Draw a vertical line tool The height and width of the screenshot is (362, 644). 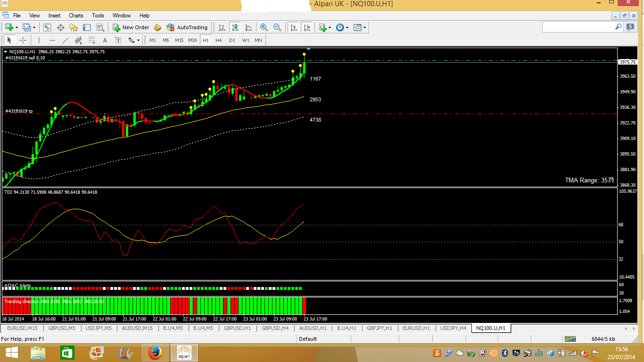click(39, 40)
